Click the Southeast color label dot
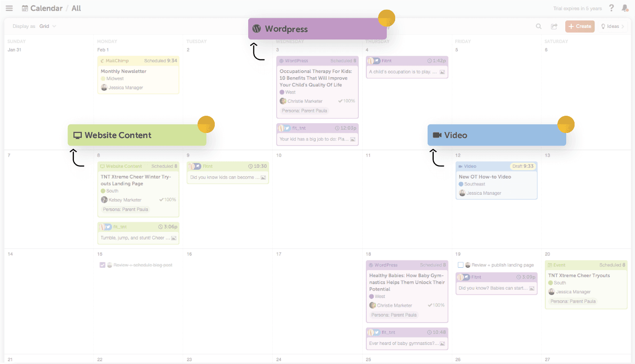 point(461,184)
